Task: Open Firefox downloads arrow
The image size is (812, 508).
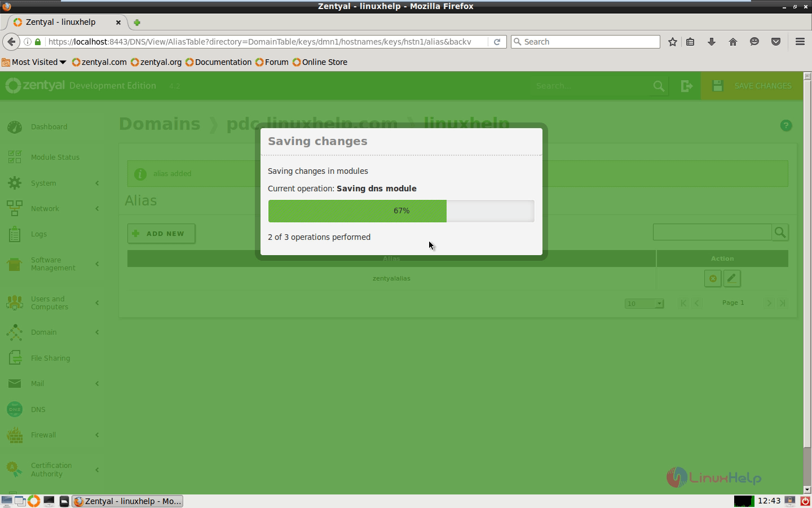Action: [x=712, y=42]
